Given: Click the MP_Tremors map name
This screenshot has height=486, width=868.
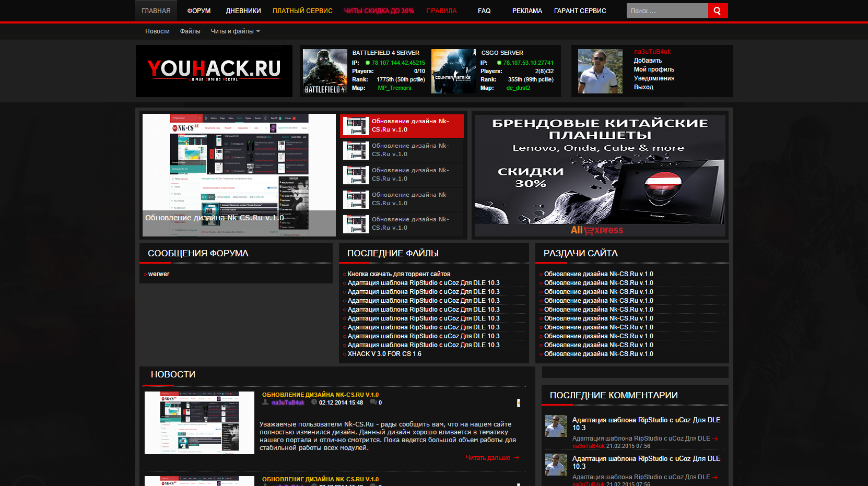Looking at the screenshot, I should point(394,88).
